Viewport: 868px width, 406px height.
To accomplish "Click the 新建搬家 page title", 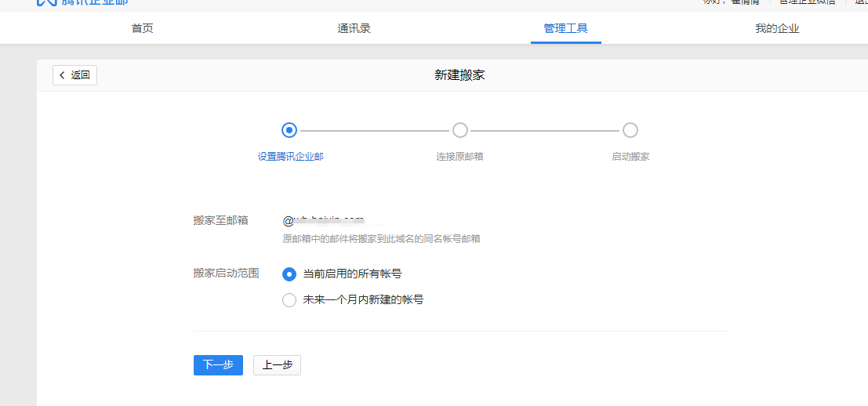I will click(x=459, y=75).
